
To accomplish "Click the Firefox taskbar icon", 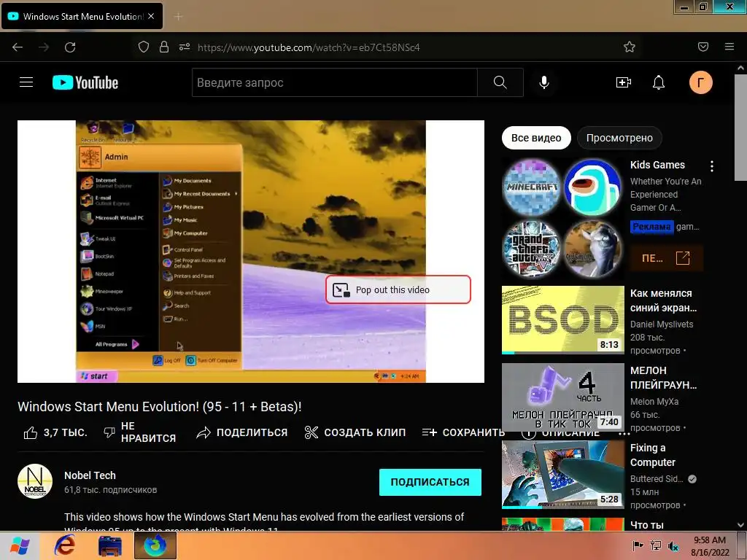I will click(x=155, y=545).
